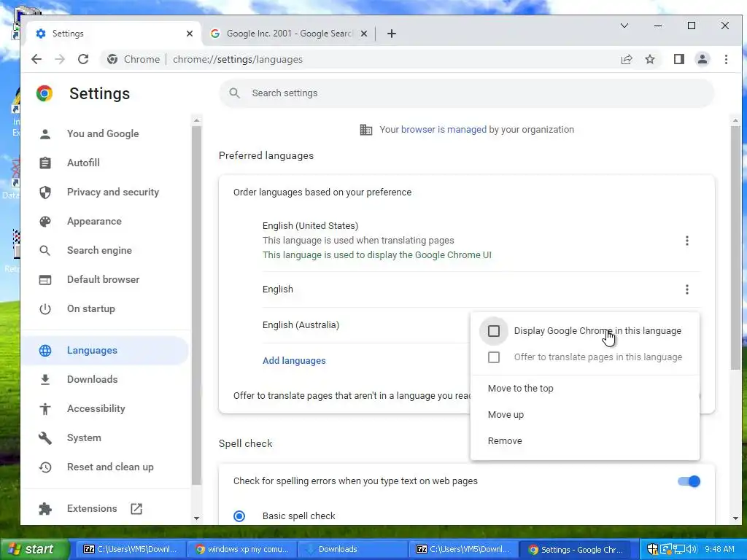Image resolution: width=747 pixels, height=560 pixels.
Task: Open the browser is managed link
Action: pos(444,130)
